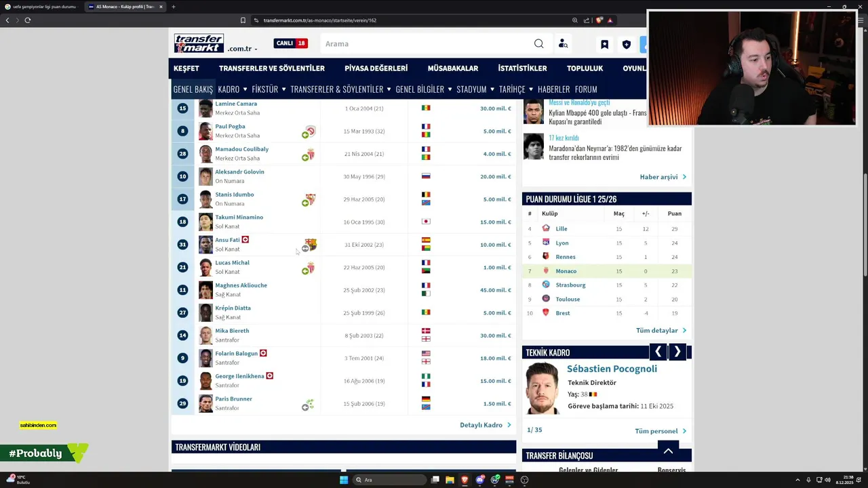Image resolution: width=868 pixels, height=488 pixels.
Task: Open FORUM tab
Action: point(586,89)
